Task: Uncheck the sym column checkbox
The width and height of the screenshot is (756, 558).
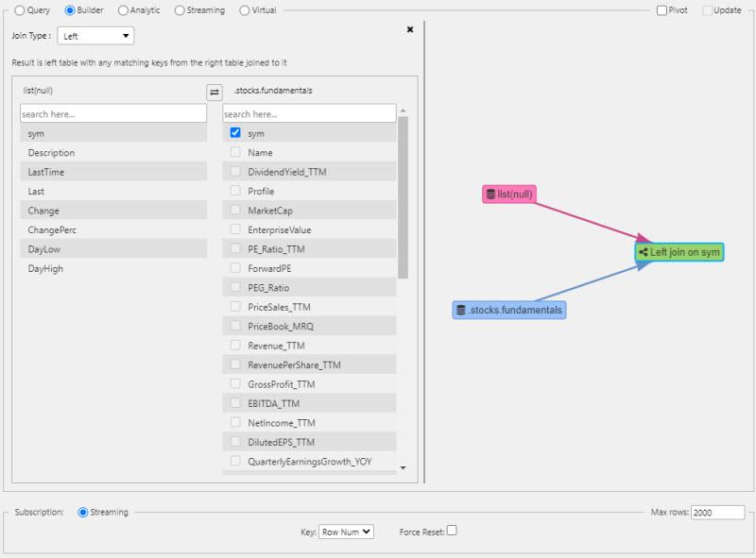Action: click(x=235, y=133)
